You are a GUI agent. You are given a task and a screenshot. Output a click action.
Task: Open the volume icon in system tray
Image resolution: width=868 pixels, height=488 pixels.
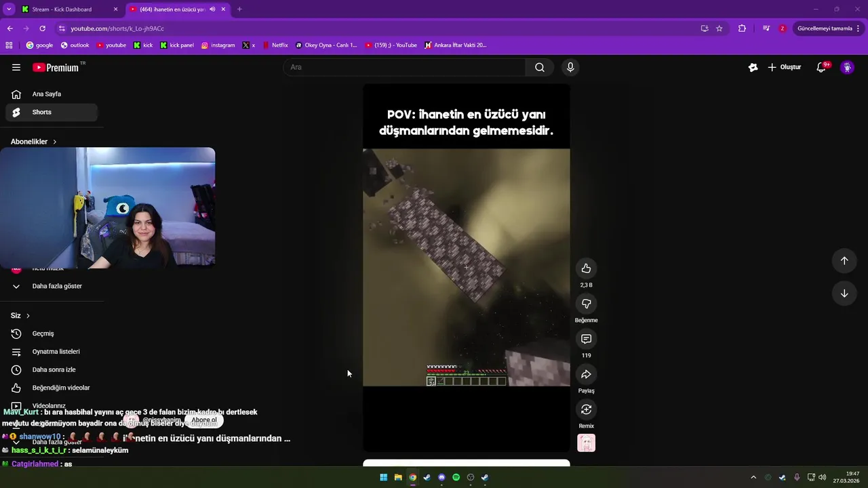click(823, 477)
